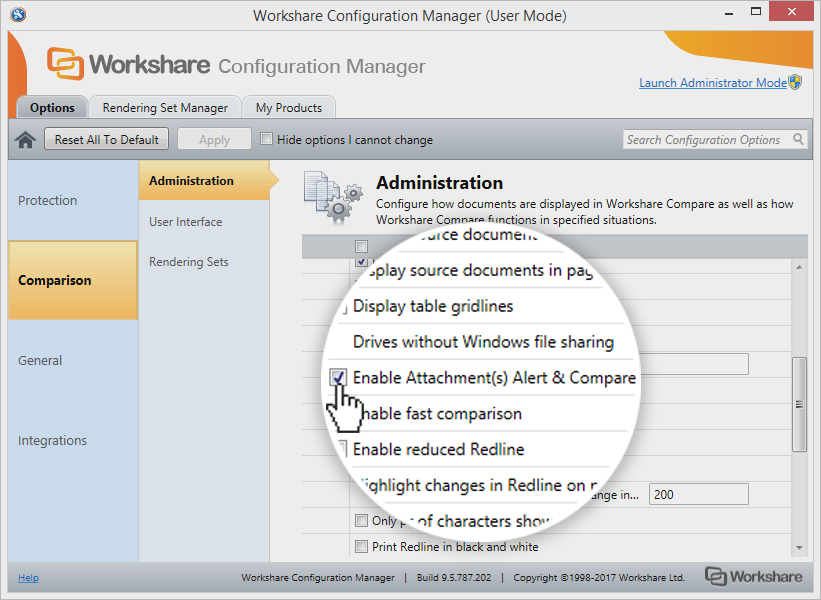Click Launch Administrator Mode link

[x=713, y=83]
